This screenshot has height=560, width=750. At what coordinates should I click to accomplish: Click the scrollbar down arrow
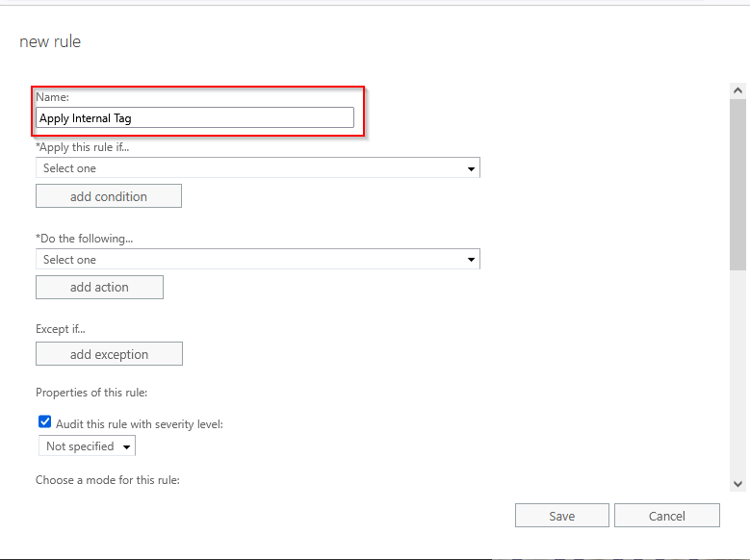point(737,484)
